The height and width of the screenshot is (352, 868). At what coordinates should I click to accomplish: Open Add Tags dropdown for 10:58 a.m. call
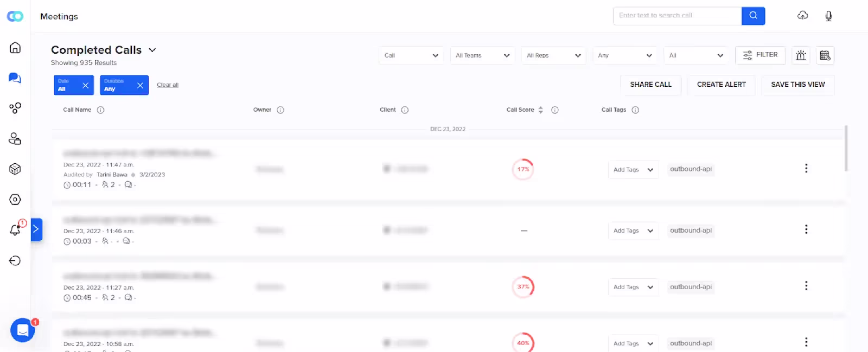tap(633, 343)
